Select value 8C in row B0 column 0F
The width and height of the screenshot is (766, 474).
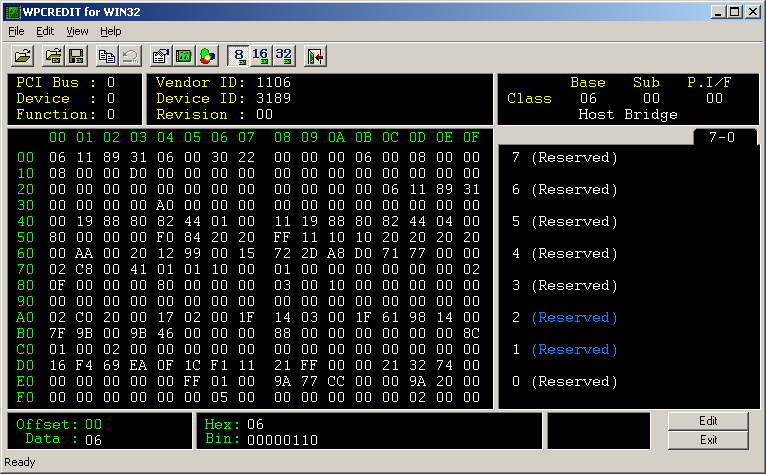point(471,333)
